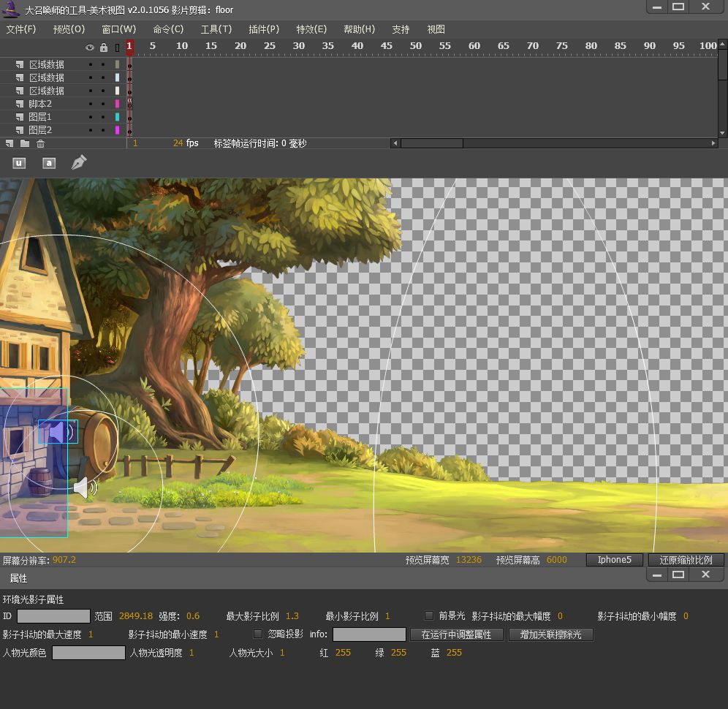Viewport: 728px width, 709px height.
Task: Enable the 前景光 checkbox
Action: pyautogui.click(x=429, y=615)
